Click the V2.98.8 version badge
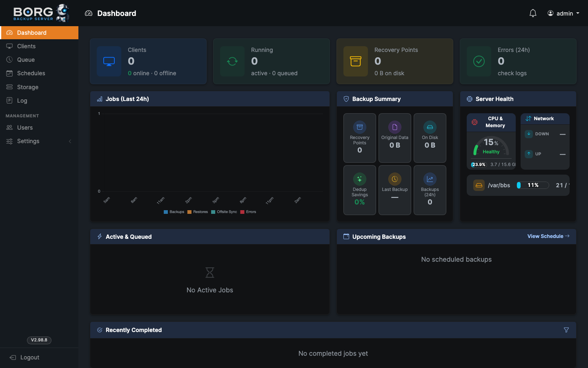This screenshot has width=588, height=368. click(39, 340)
